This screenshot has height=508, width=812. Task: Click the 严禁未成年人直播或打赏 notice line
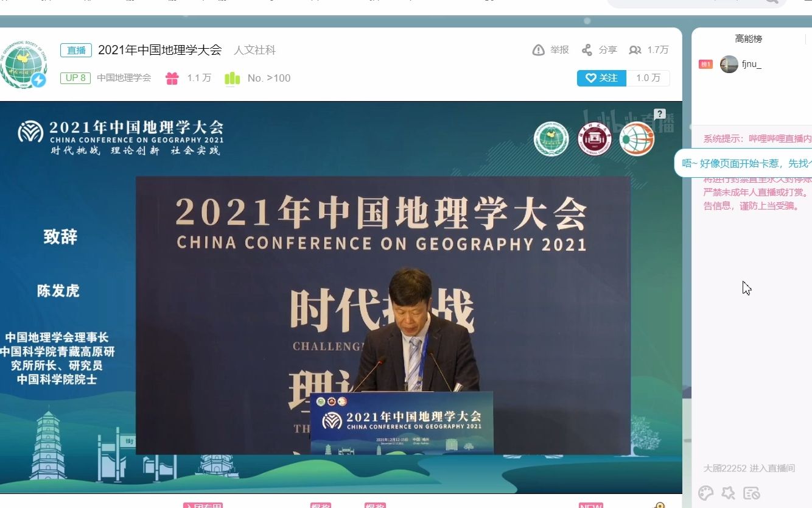click(755, 192)
